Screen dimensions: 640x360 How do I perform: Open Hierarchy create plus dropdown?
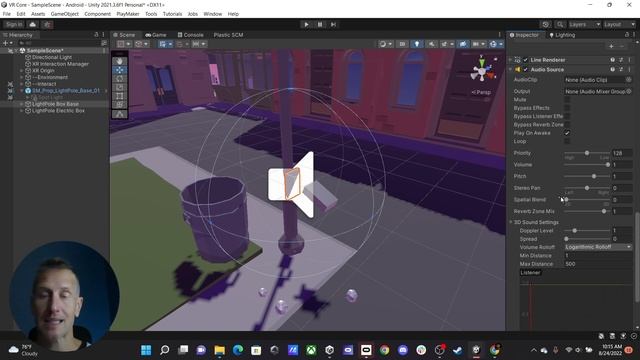pos(7,43)
